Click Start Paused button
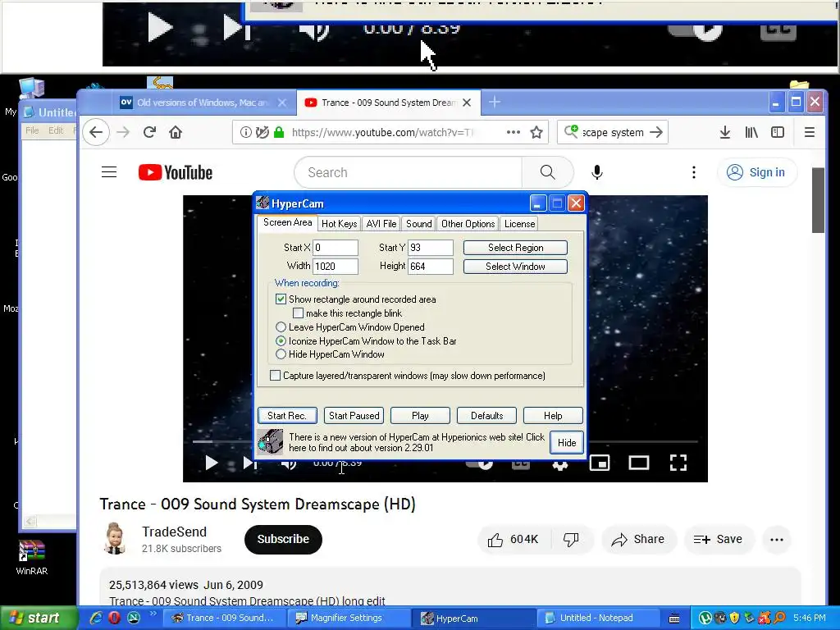Viewport: 840px width, 630px height. [x=354, y=416]
